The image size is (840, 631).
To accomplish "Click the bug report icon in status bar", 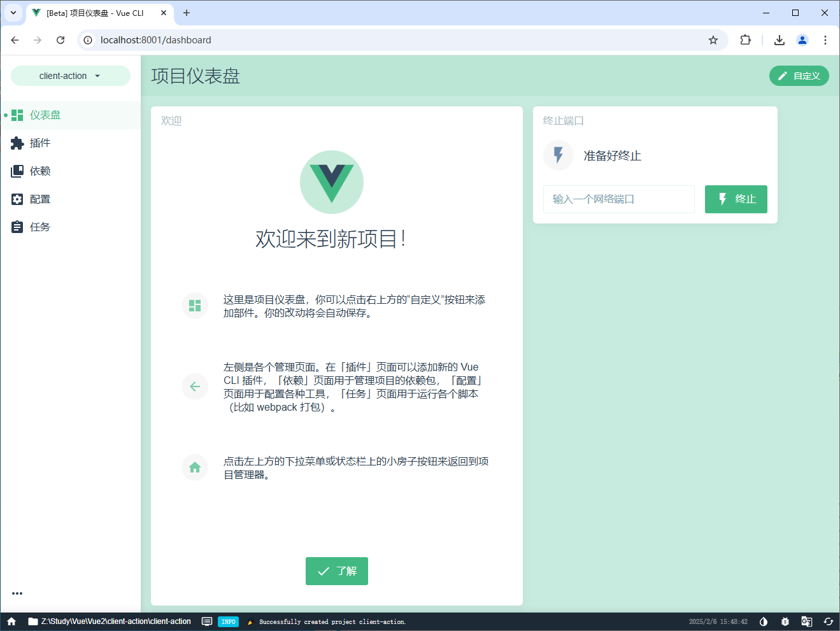I will pyautogui.click(x=785, y=621).
